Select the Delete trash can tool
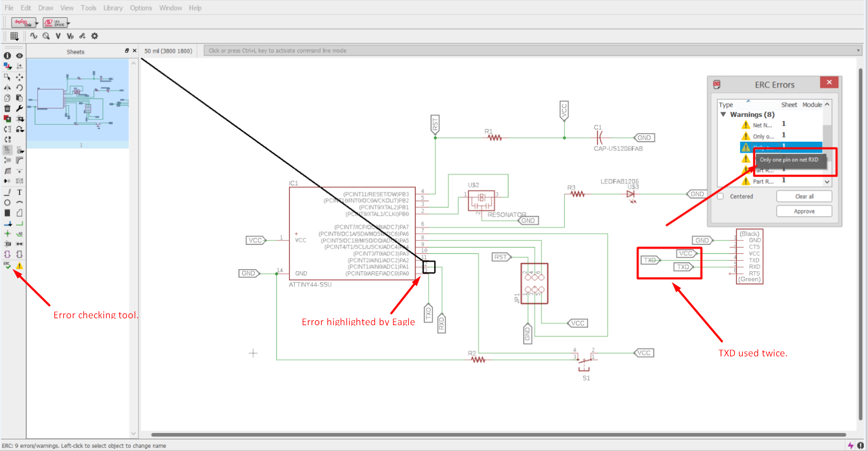868x451 pixels. 7,108
